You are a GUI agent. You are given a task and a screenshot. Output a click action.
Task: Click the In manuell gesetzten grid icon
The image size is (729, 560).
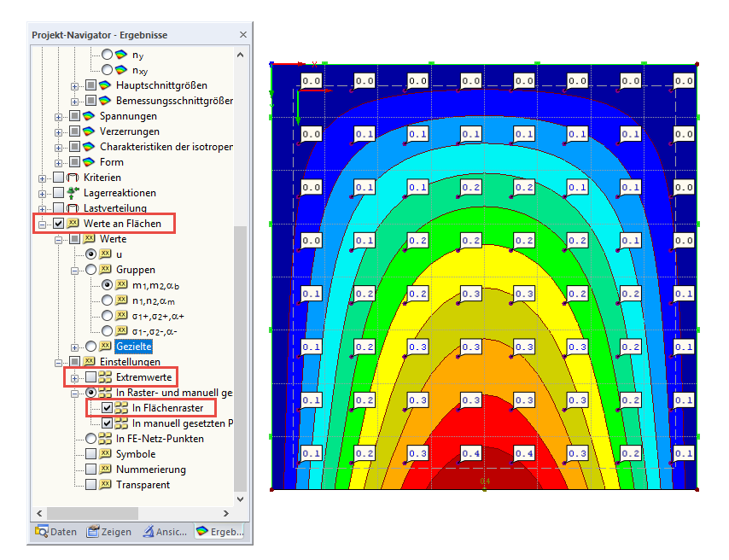(x=121, y=423)
